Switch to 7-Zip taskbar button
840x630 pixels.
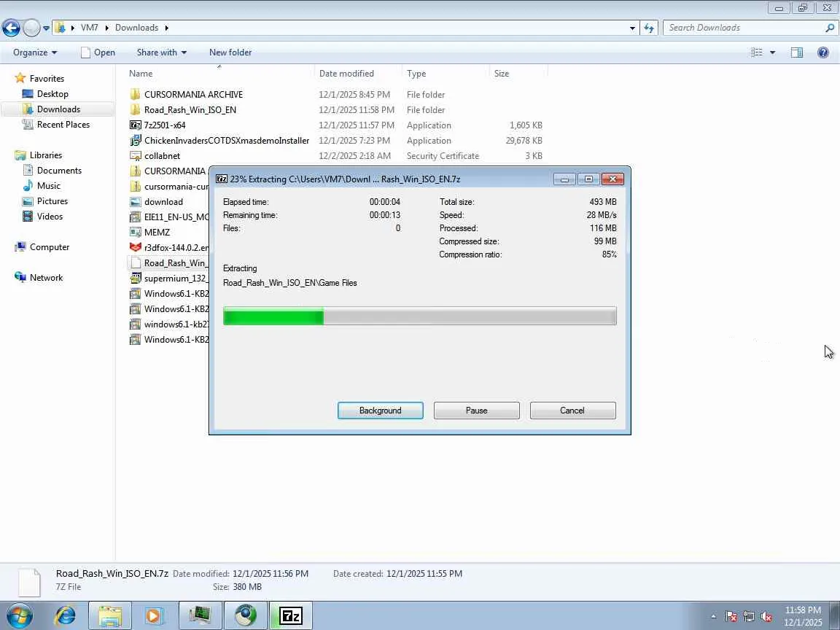coord(290,616)
